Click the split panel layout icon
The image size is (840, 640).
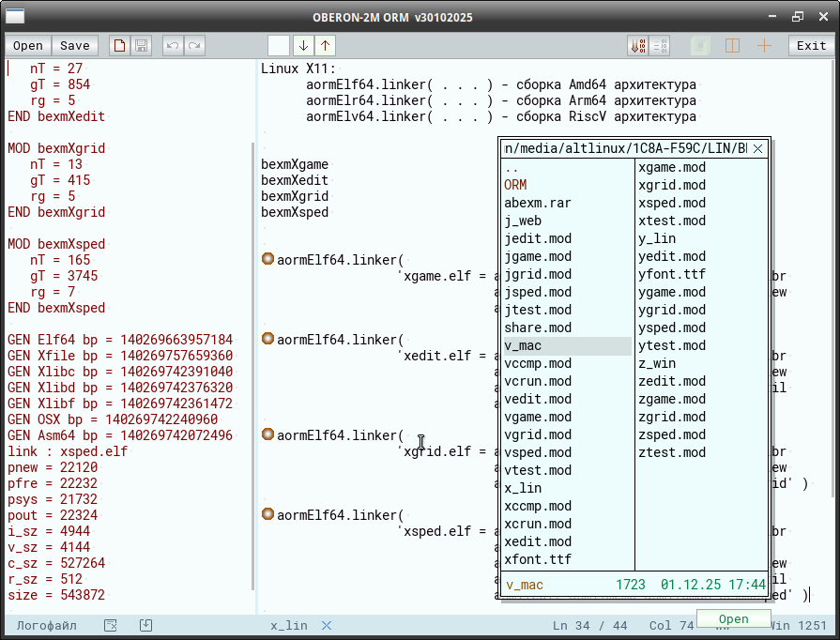tap(733, 46)
